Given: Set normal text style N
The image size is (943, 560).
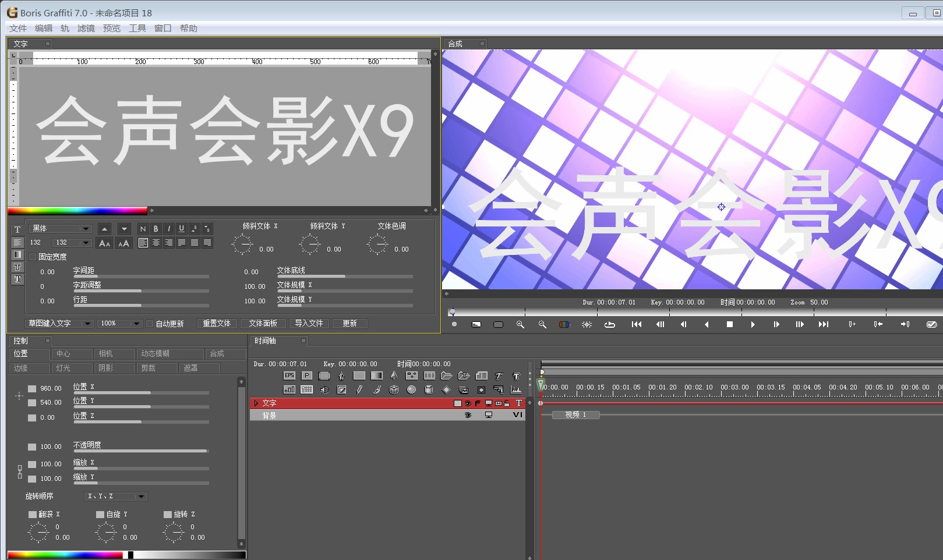Looking at the screenshot, I should [x=143, y=229].
